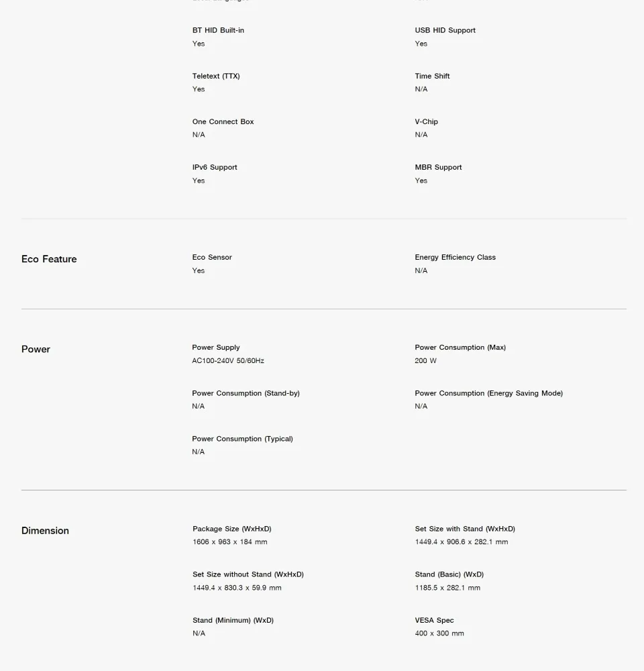Click the Time Shift spec label
Image resolution: width=644 pixels, height=671 pixels.
432,76
